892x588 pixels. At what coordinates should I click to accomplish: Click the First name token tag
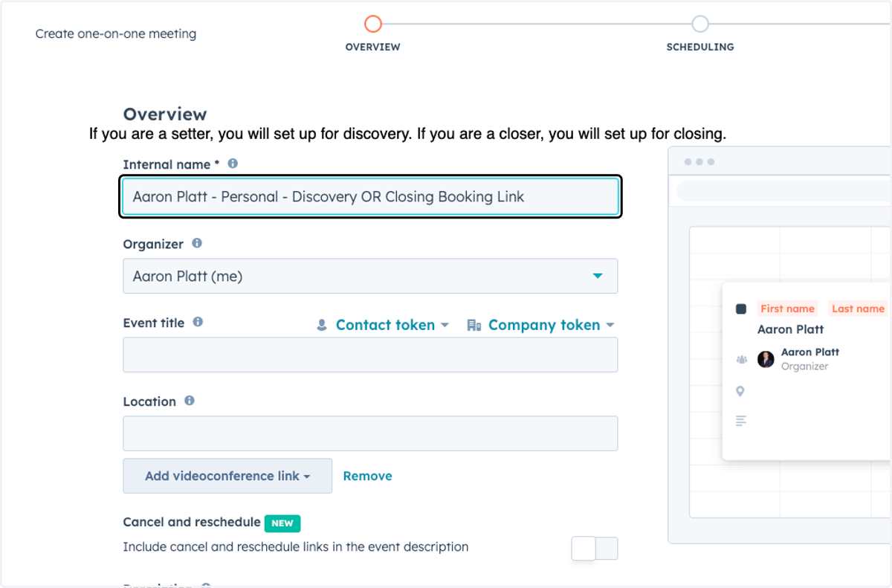pyautogui.click(x=787, y=308)
